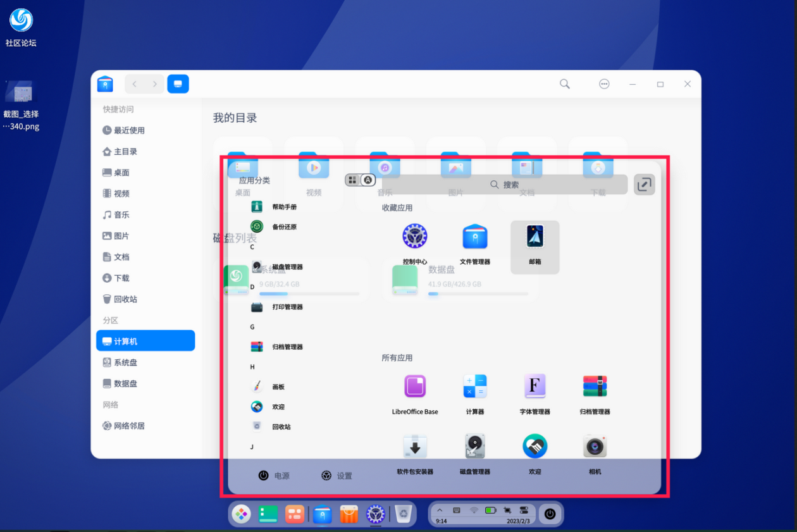Open control center from the dock
Screen dimensions: 797x532
click(x=376, y=514)
